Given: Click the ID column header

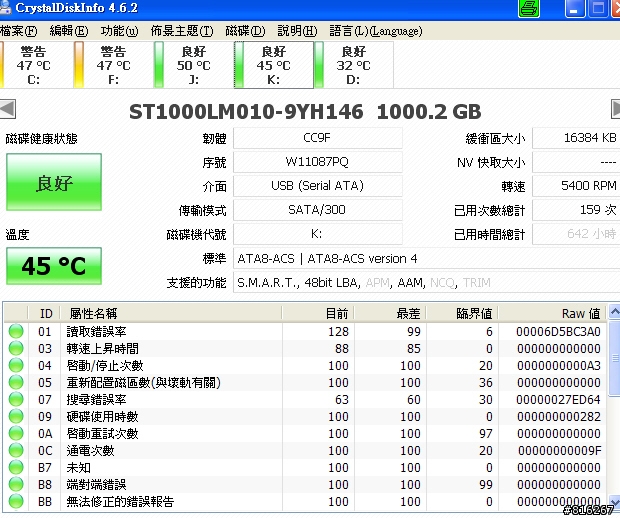Looking at the screenshot, I should pyautogui.click(x=44, y=314).
